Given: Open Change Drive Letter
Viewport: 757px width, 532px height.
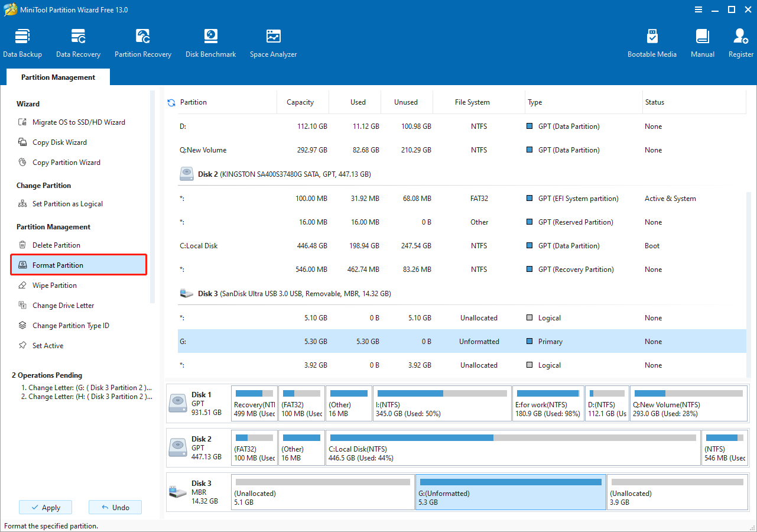Looking at the screenshot, I should tap(56, 306).
